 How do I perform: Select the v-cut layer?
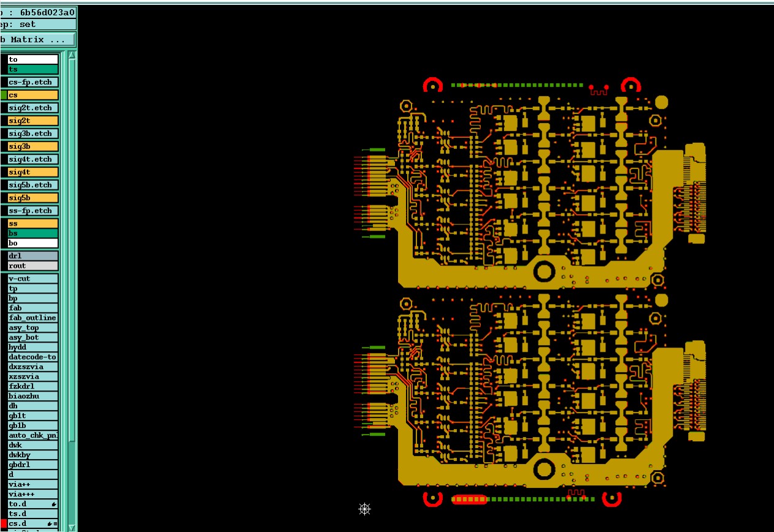coord(33,279)
